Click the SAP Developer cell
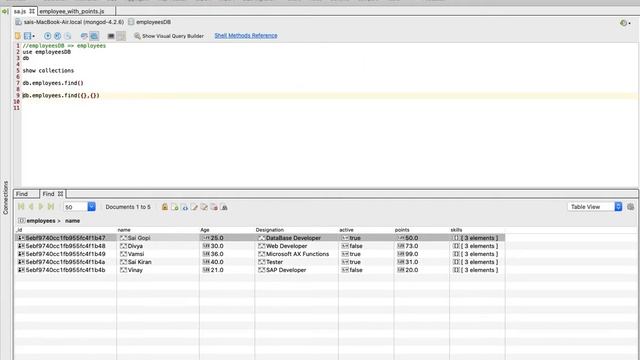Screen dimensions: 640x360 (x=296, y=270)
